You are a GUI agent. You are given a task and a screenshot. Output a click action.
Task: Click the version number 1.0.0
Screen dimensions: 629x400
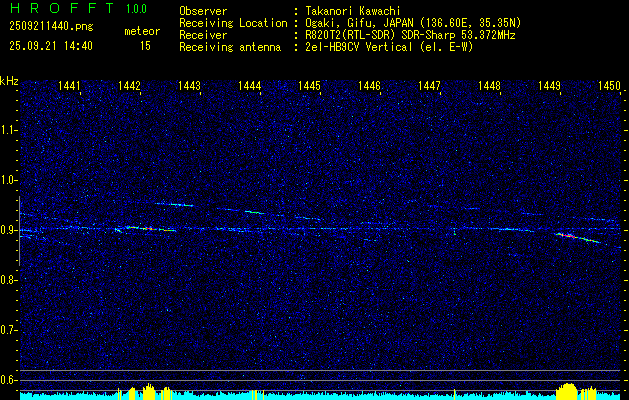click(x=136, y=9)
